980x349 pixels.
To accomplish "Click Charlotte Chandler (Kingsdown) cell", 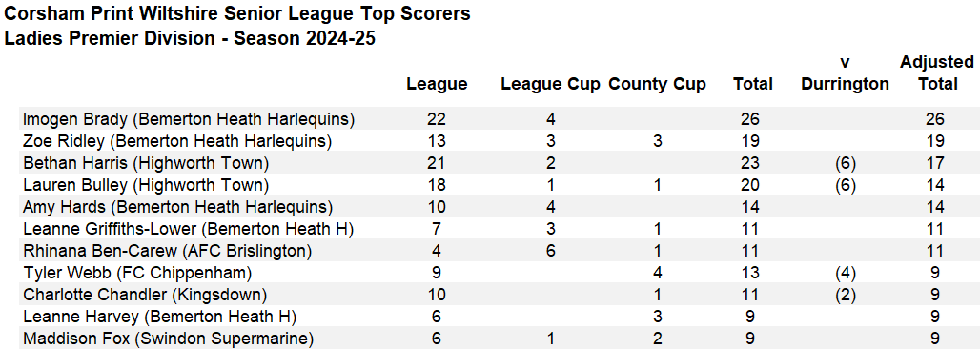I will pyautogui.click(x=145, y=296).
